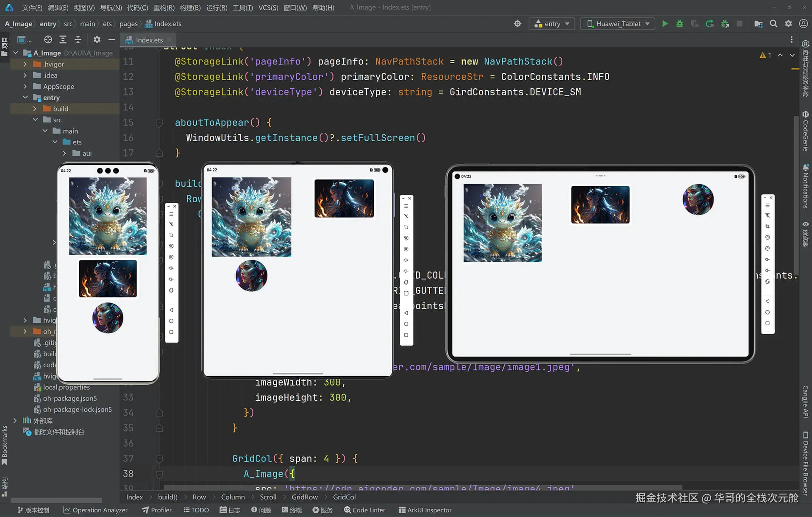Open the ArkUI Inspector tool window
This screenshot has width=812, height=517.
pyautogui.click(x=425, y=510)
